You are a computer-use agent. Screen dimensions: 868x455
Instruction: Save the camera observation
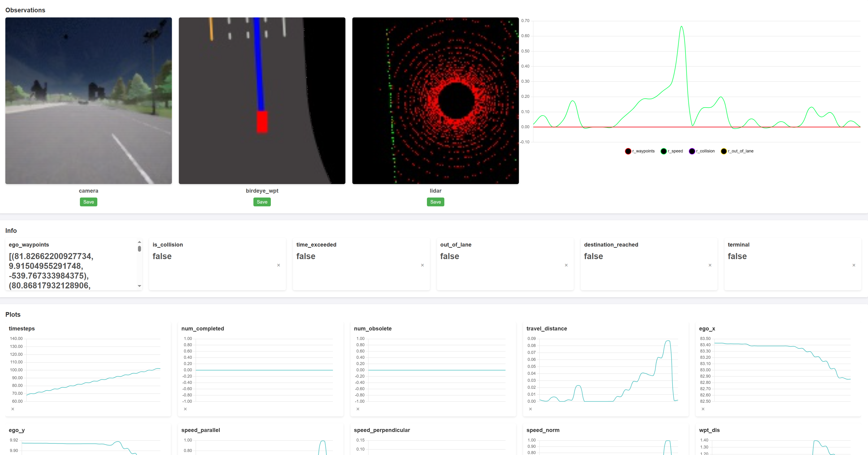(x=88, y=202)
